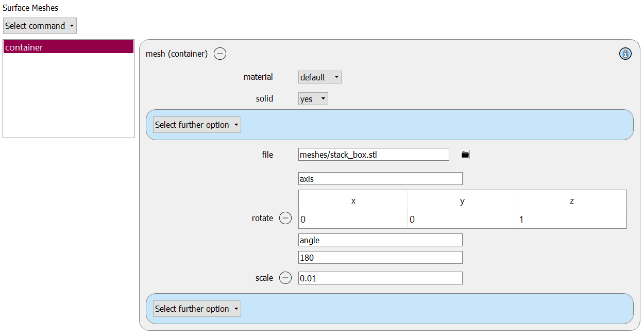Click the scale label

(264, 278)
